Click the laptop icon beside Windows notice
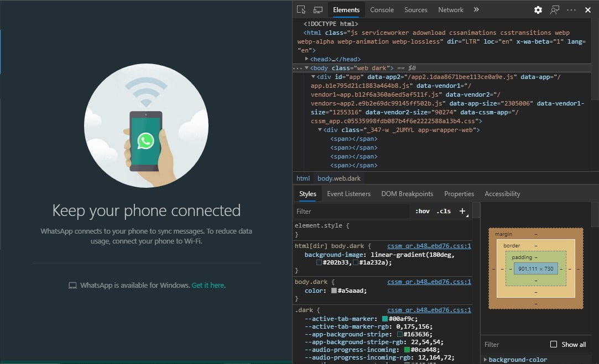Image resolution: width=599 pixels, height=364 pixels. (72, 286)
